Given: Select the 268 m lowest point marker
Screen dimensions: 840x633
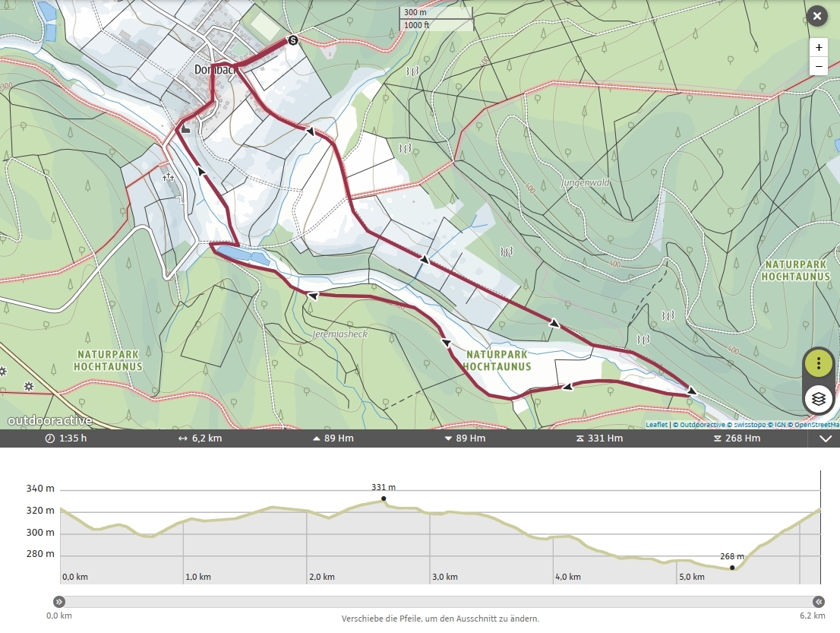Looking at the screenshot, I should pos(732,568).
